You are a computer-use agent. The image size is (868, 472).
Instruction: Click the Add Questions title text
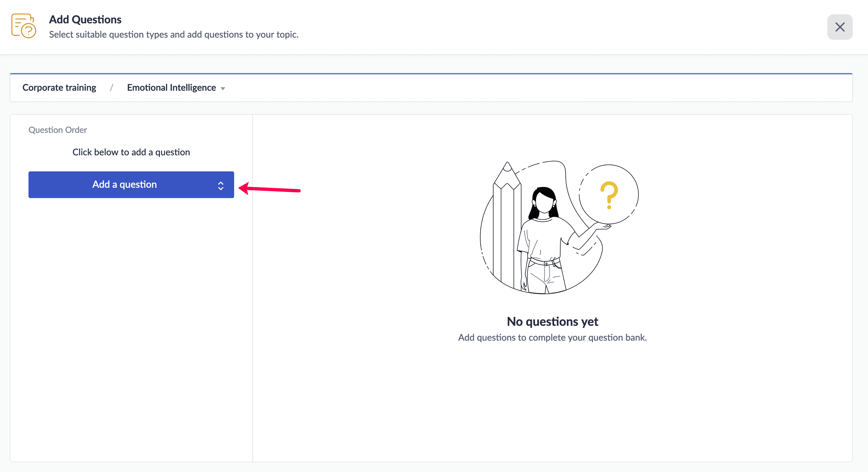(x=85, y=19)
